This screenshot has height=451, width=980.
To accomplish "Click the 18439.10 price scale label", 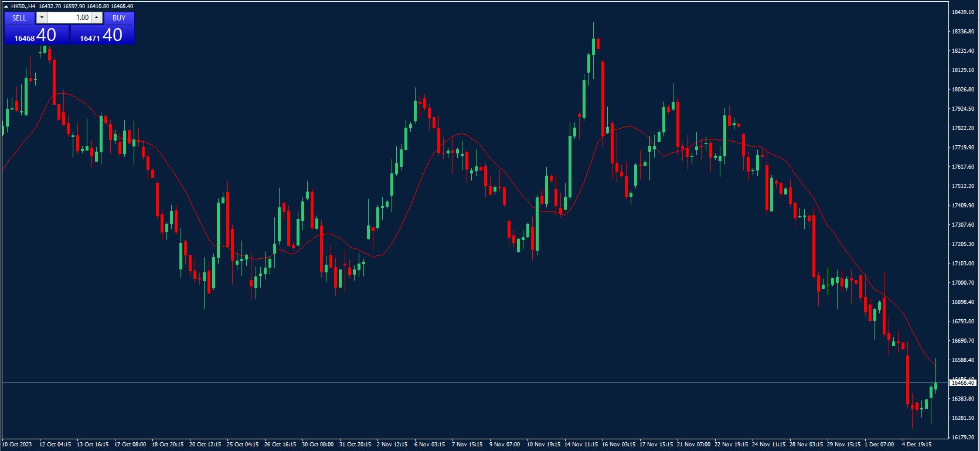I will coord(963,12).
